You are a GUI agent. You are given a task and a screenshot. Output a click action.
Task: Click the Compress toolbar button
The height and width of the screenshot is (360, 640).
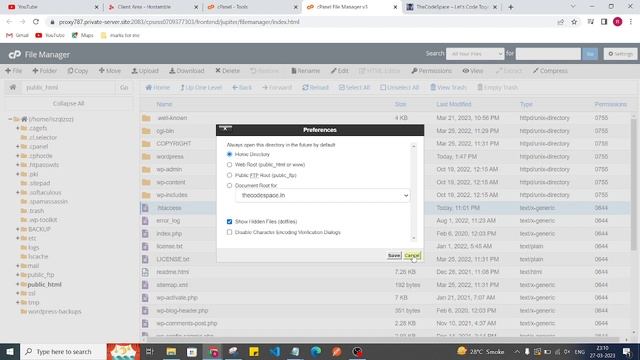point(550,71)
